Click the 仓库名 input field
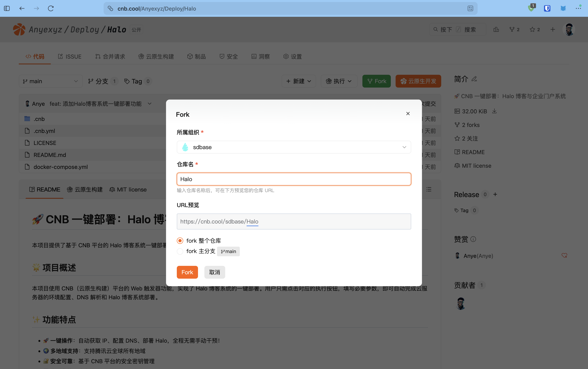588x369 pixels. [294, 179]
